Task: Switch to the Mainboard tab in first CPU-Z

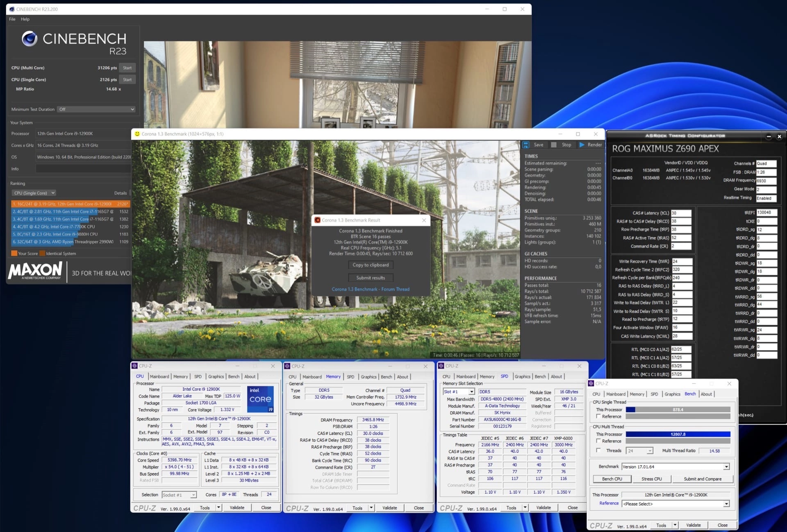Action: tap(159, 377)
